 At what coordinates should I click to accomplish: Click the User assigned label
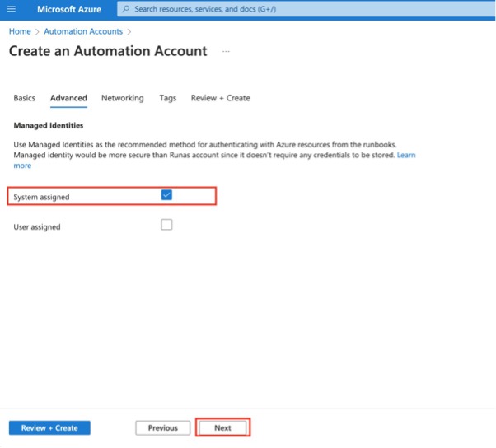[37, 227]
